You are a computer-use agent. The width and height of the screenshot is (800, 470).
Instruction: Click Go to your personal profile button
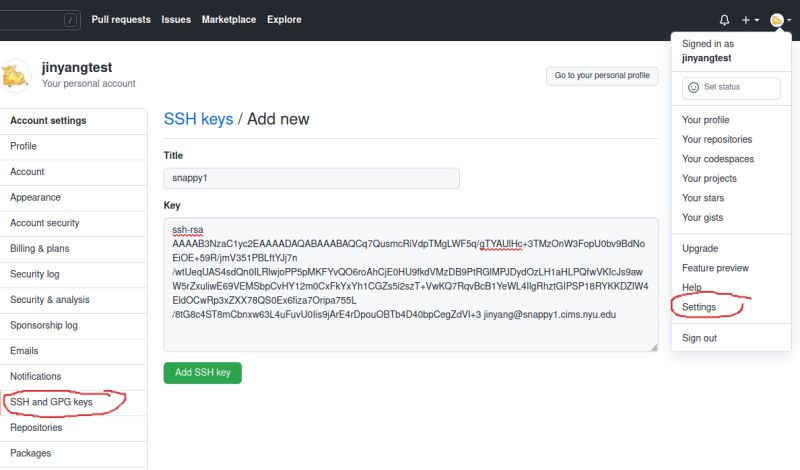[x=602, y=76]
